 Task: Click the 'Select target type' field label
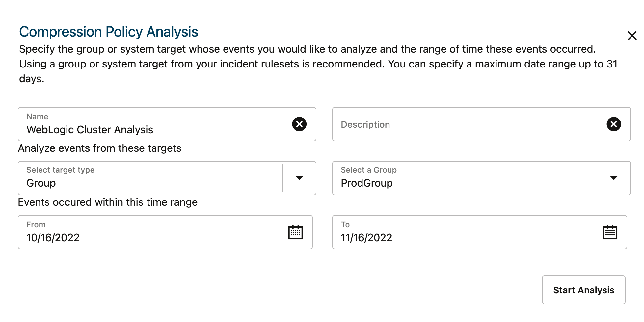61,170
